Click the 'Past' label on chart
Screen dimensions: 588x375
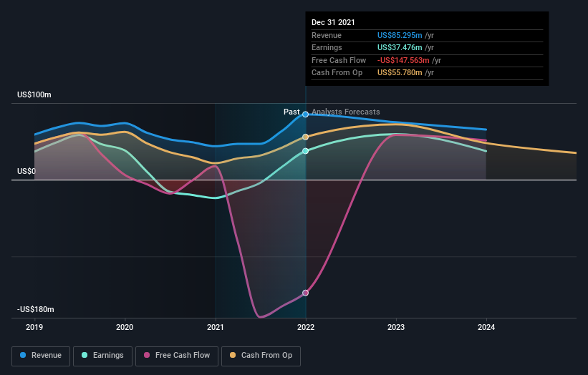pos(291,112)
